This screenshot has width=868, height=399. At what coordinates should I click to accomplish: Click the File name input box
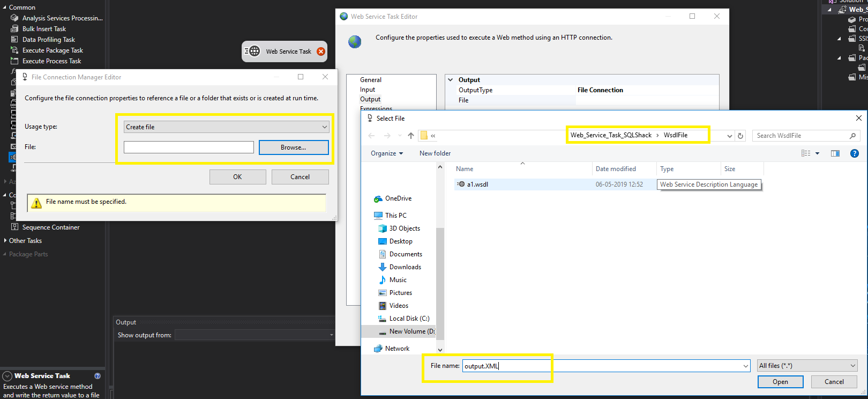pos(606,366)
